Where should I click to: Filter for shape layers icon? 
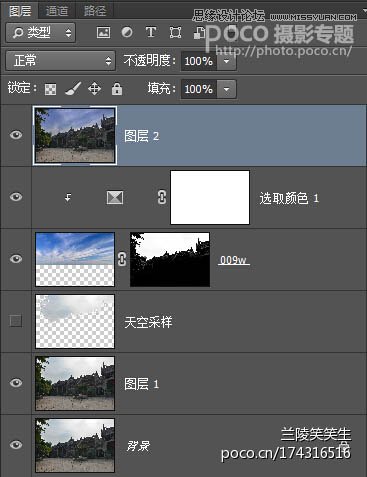tap(175, 32)
